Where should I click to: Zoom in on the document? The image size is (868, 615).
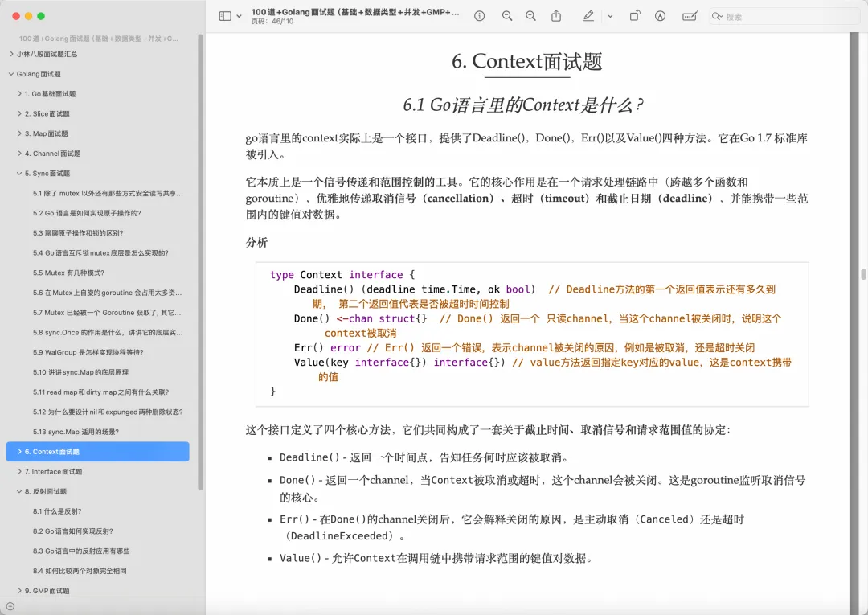click(x=530, y=16)
